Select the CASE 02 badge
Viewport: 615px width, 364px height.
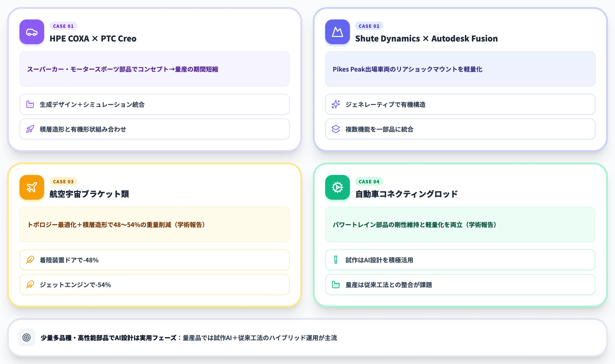click(369, 26)
